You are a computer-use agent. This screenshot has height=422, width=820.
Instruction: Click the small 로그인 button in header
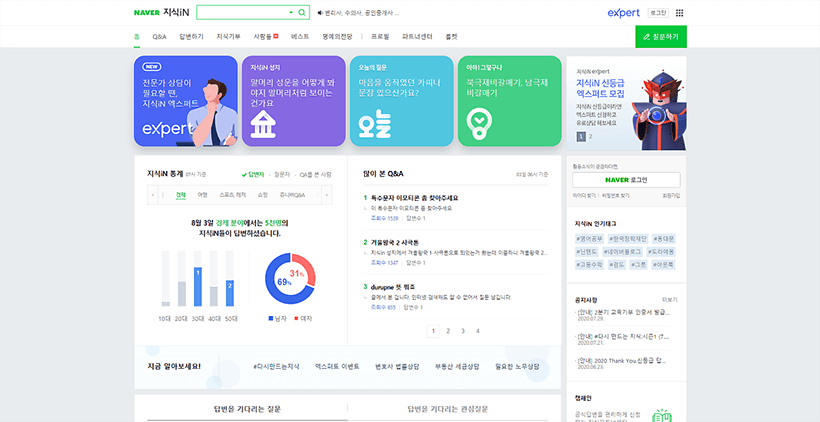pyautogui.click(x=658, y=13)
